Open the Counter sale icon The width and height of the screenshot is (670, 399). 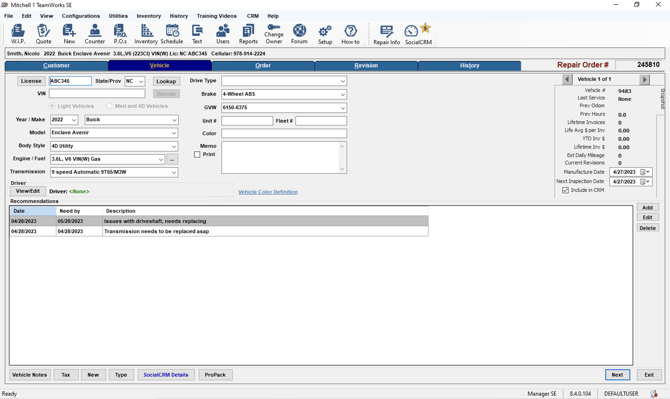94,34
